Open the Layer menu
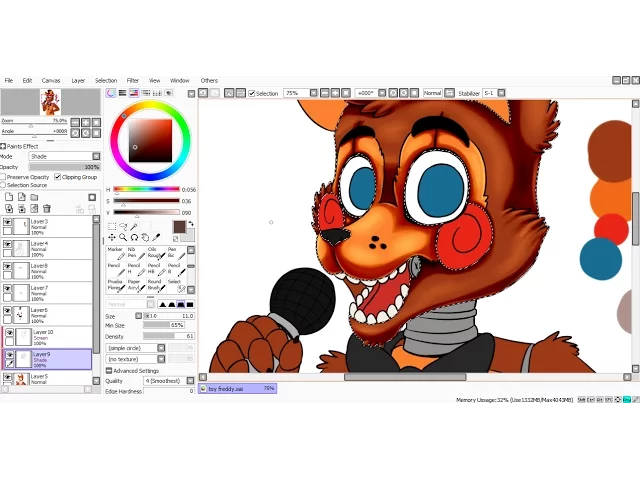This screenshot has width=640, height=480. pyautogui.click(x=78, y=80)
